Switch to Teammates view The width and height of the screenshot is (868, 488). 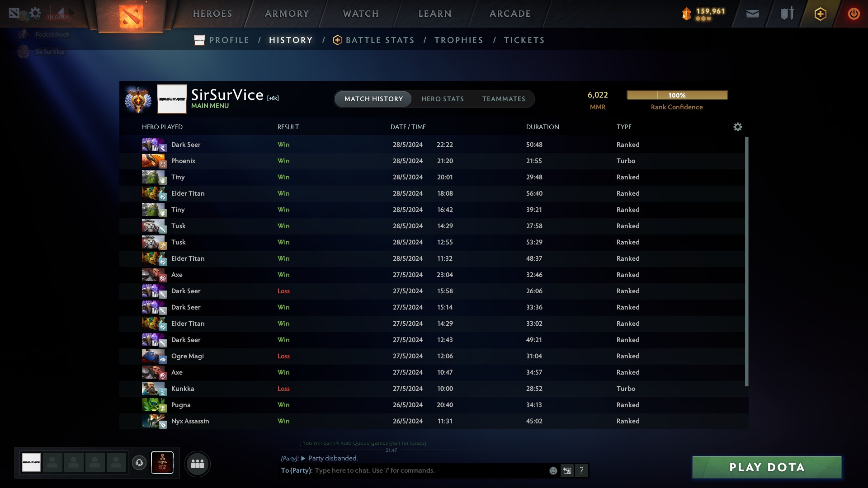coord(504,99)
